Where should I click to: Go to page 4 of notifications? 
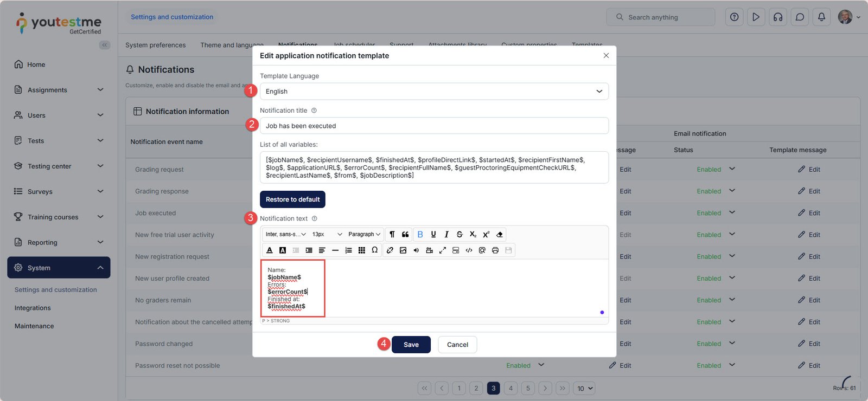click(510, 389)
